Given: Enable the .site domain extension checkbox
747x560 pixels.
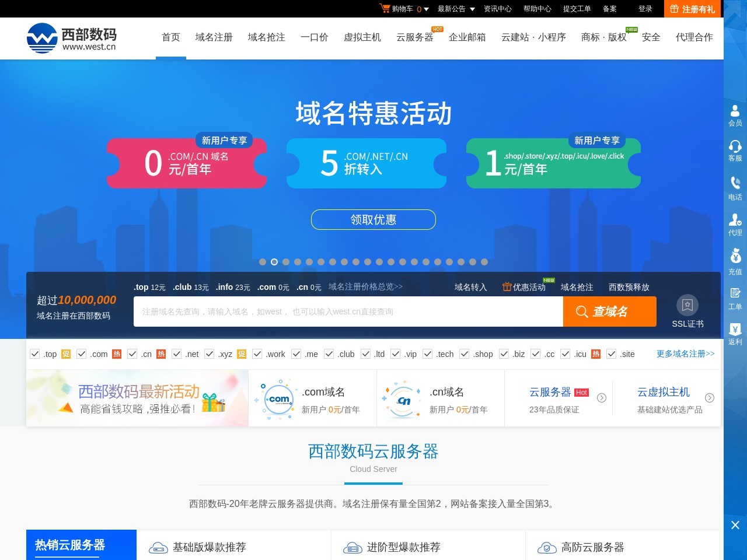Looking at the screenshot, I should (x=612, y=353).
